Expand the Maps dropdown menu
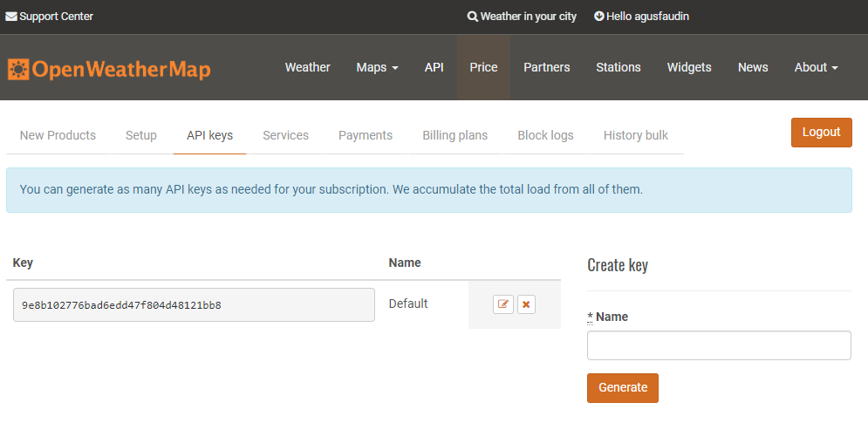This screenshot has width=868, height=423. [x=378, y=67]
